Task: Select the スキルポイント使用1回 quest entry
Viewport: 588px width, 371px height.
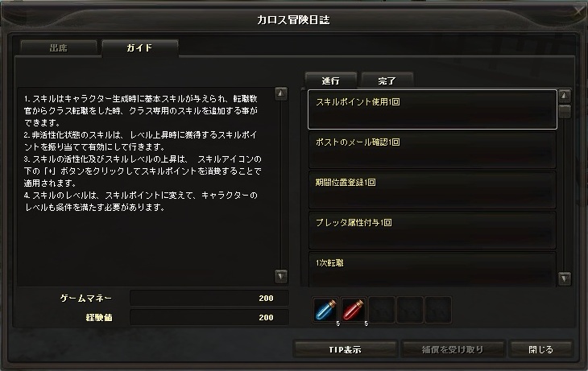Action: click(x=433, y=109)
